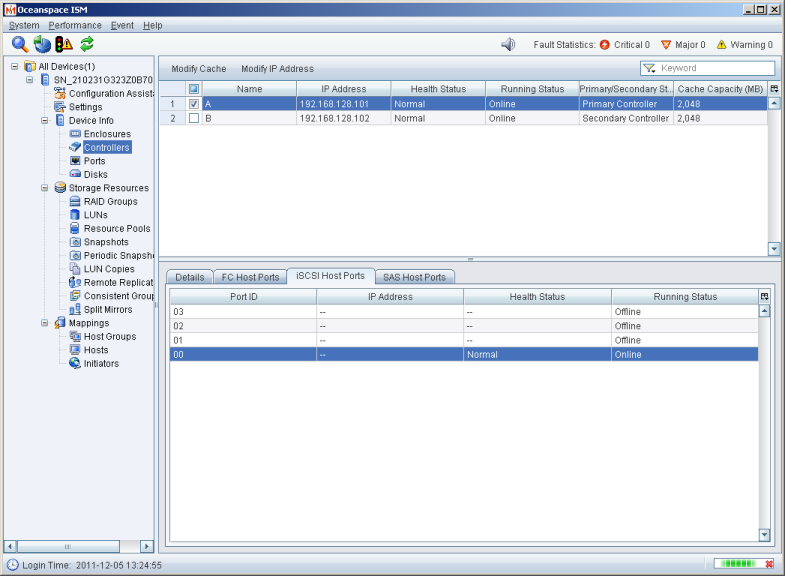Toggle the select-all checkbox in table header
Viewport: 785px width, 576px height.
194,89
